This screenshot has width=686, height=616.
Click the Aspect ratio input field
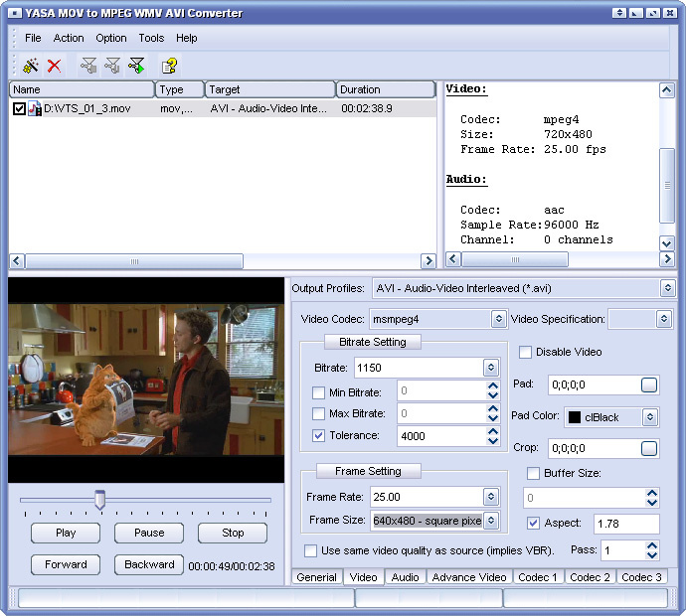625,524
